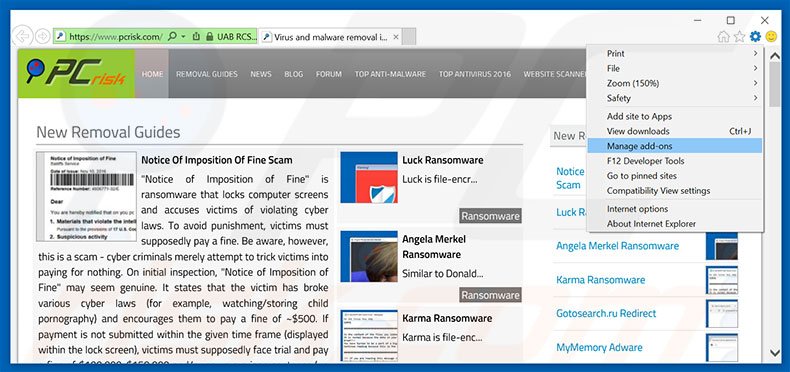Select About Internet Explorer
The height and width of the screenshot is (372, 790).
point(675,223)
